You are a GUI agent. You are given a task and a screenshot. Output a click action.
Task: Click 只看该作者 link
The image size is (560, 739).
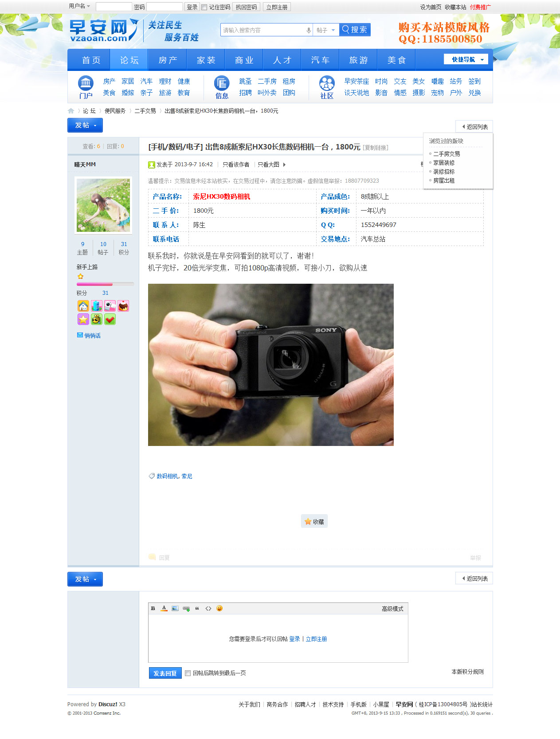(236, 164)
